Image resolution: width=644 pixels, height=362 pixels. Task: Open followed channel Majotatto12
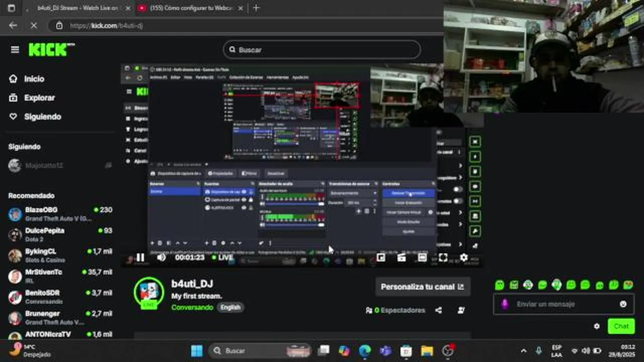click(x=59, y=165)
